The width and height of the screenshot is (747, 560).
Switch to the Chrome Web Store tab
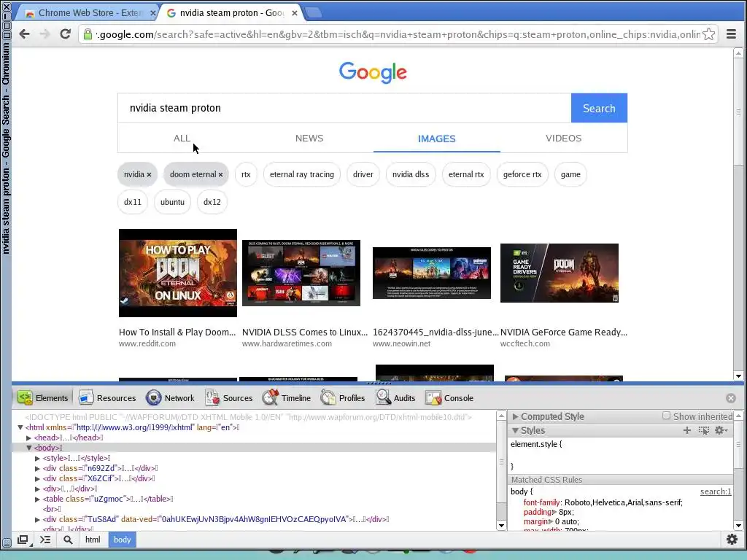coord(86,13)
